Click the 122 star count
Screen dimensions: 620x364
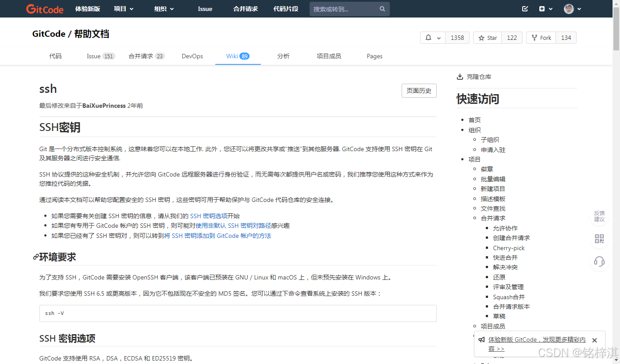click(512, 38)
